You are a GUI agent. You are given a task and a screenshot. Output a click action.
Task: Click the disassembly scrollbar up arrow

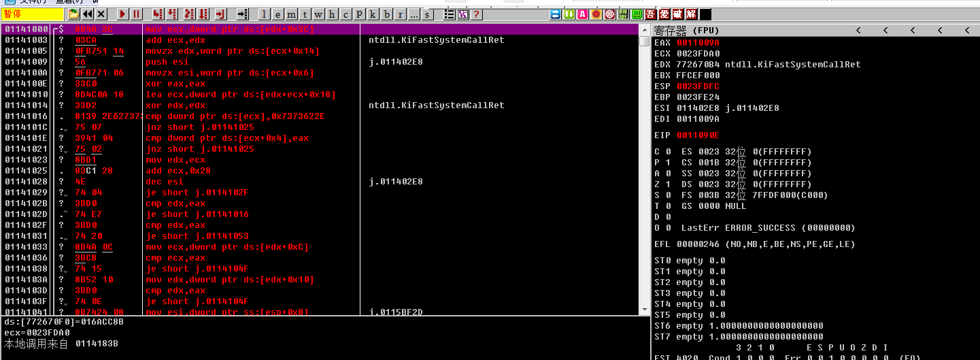[x=644, y=29]
